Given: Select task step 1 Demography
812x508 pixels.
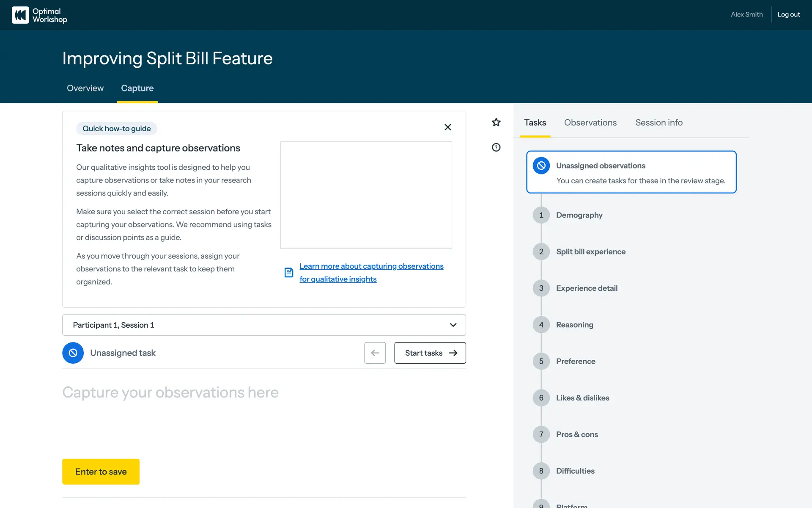Looking at the screenshot, I should coord(579,215).
